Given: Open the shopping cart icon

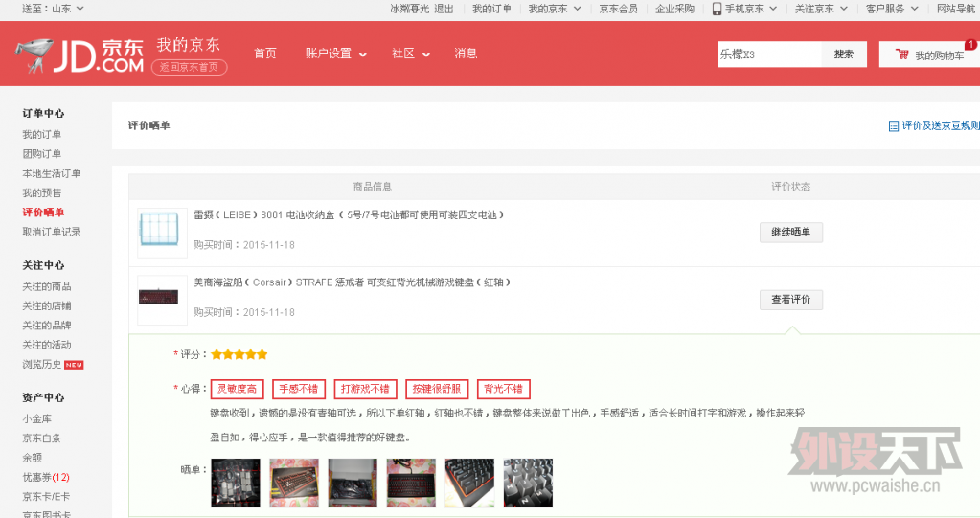Looking at the screenshot, I should tap(901, 55).
